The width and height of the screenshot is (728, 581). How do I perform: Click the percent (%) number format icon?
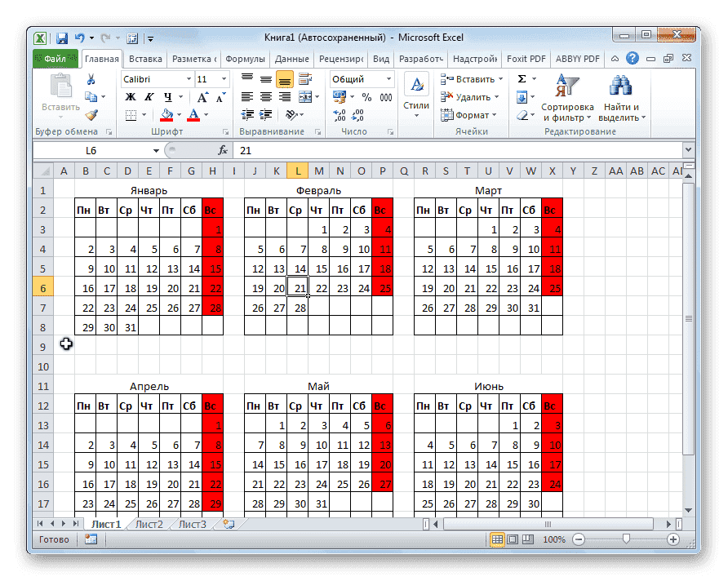[x=367, y=97]
